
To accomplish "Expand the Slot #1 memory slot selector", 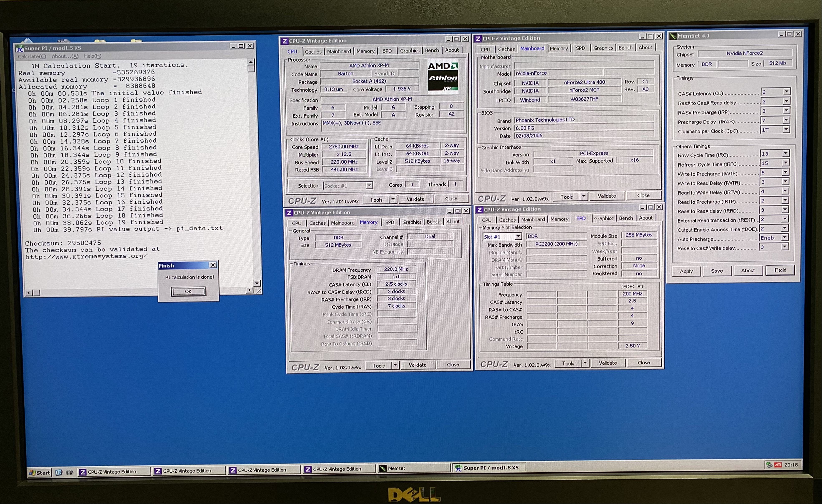I will pos(518,236).
